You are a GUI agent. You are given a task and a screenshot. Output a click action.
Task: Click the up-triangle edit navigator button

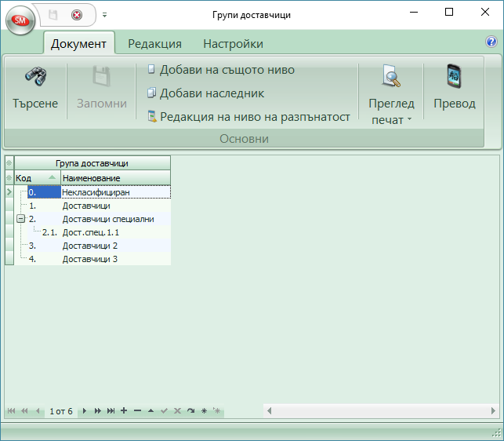(x=150, y=411)
